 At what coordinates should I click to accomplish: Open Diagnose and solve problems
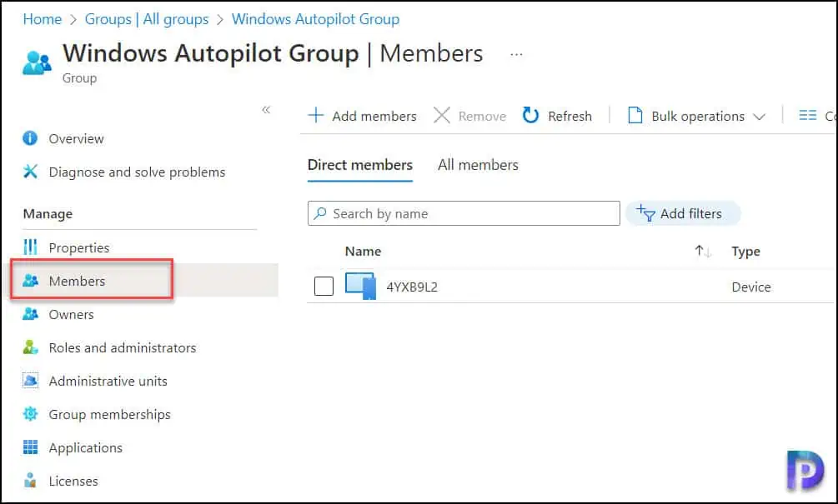coord(137,172)
